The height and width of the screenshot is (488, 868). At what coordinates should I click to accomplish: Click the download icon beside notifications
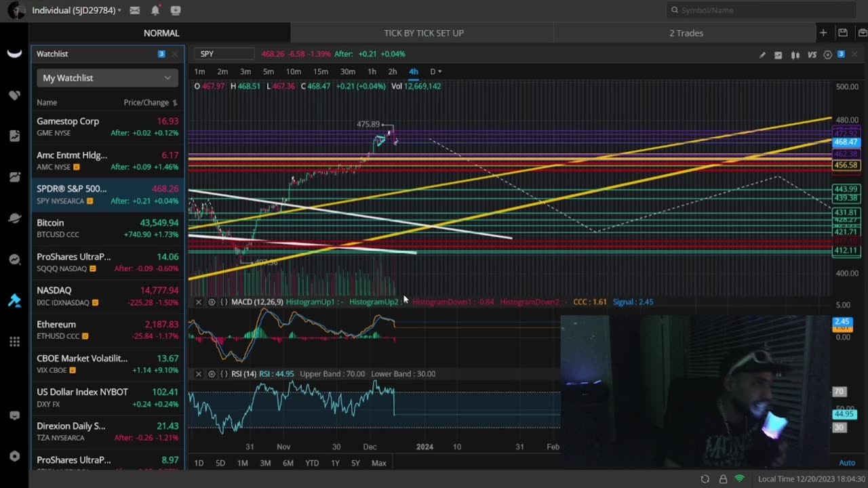click(176, 10)
